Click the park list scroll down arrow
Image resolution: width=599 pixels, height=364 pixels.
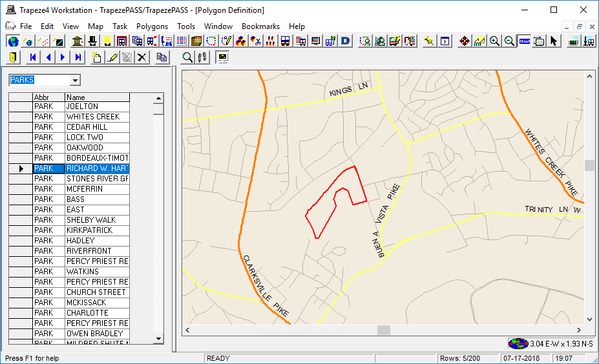[x=158, y=338]
